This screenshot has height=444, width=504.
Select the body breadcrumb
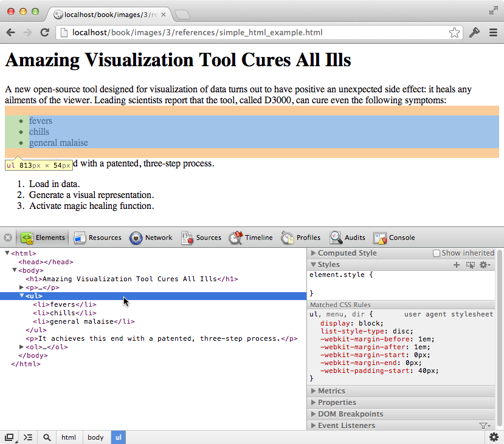click(95, 437)
